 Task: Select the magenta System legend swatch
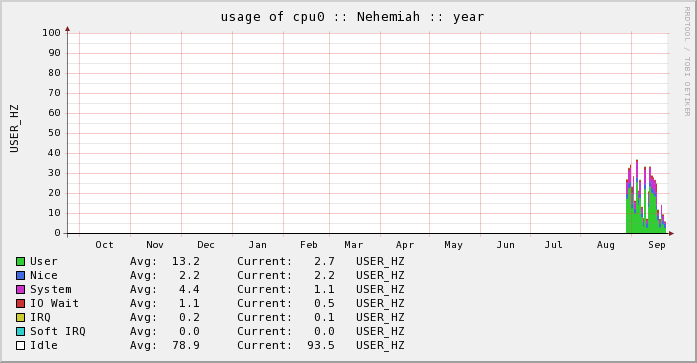(x=20, y=289)
